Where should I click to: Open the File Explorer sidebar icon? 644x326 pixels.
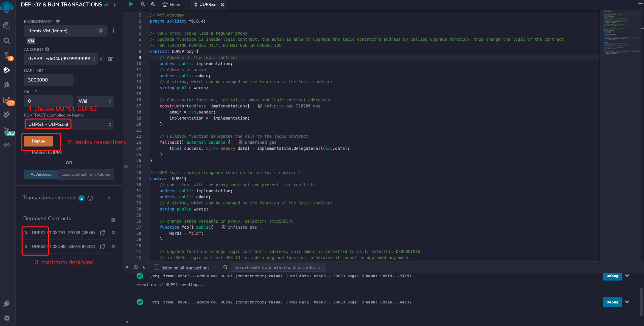point(7,26)
